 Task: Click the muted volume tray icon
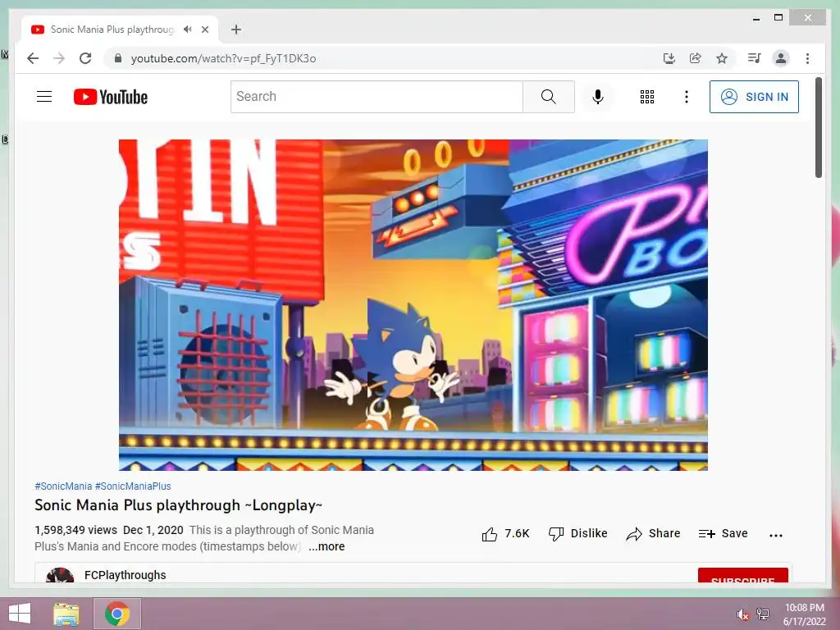[x=742, y=614]
